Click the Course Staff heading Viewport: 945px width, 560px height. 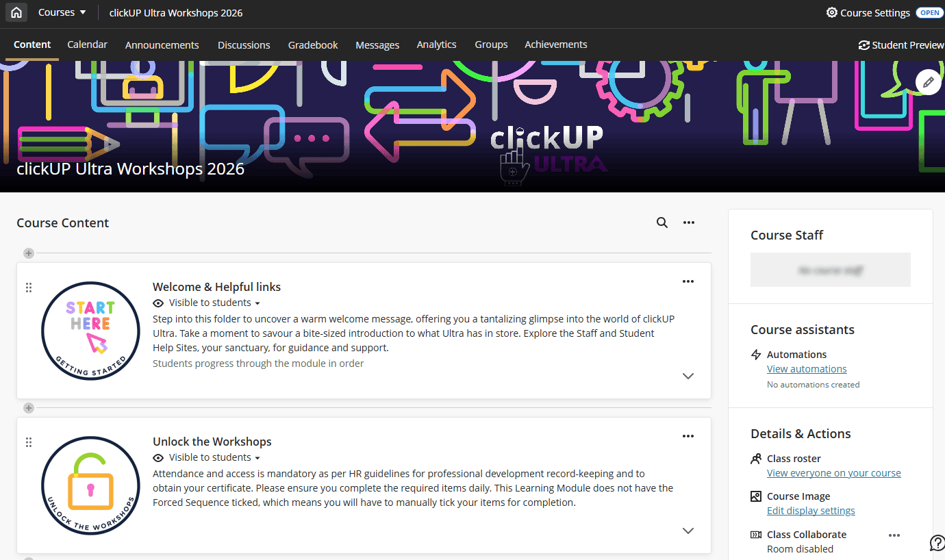coord(787,236)
